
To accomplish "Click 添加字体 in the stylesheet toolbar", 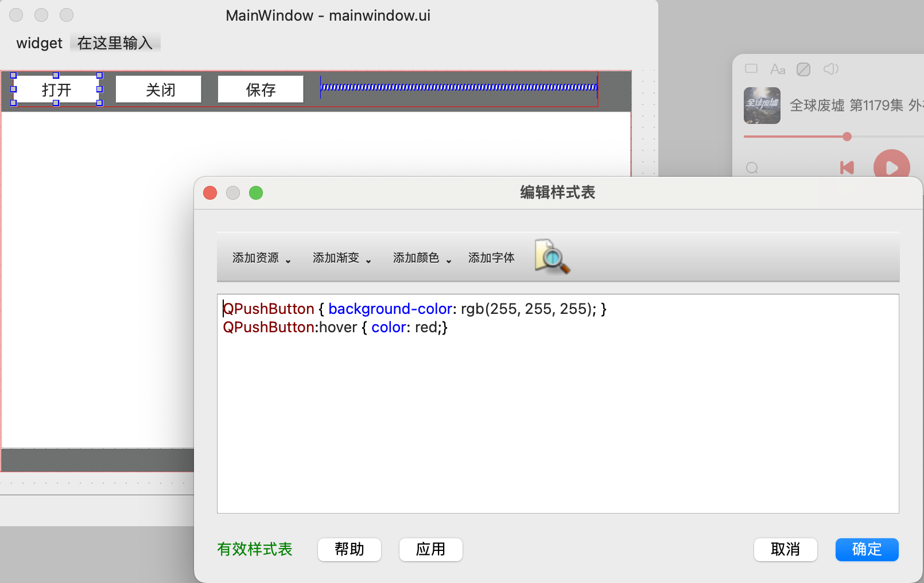I will (491, 258).
